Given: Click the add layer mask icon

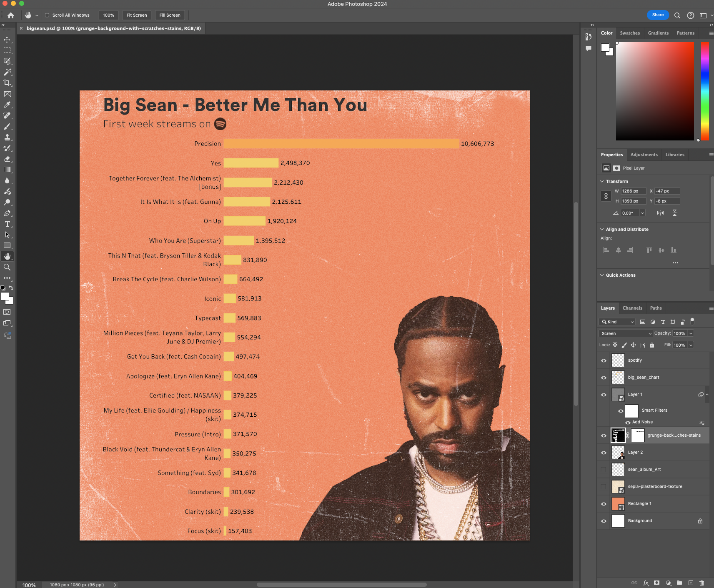Looking at the screenshot, I should pyautogui.click(x=657, y=583).
